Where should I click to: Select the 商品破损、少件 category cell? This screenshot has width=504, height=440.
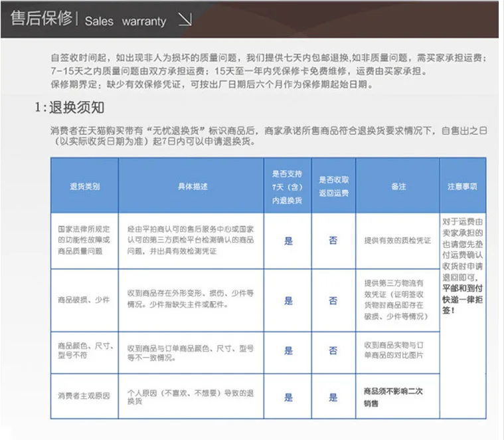coord(84,300)
